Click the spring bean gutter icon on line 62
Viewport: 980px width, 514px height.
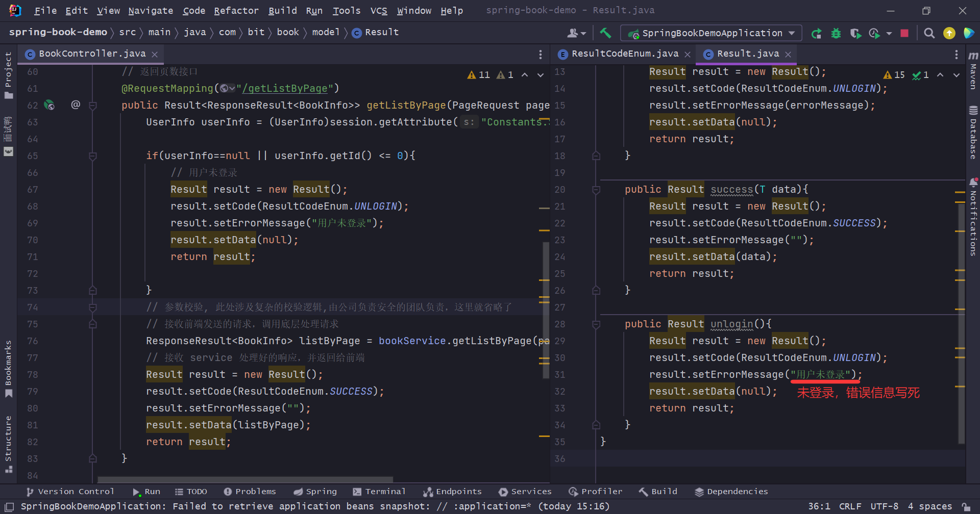50,105
